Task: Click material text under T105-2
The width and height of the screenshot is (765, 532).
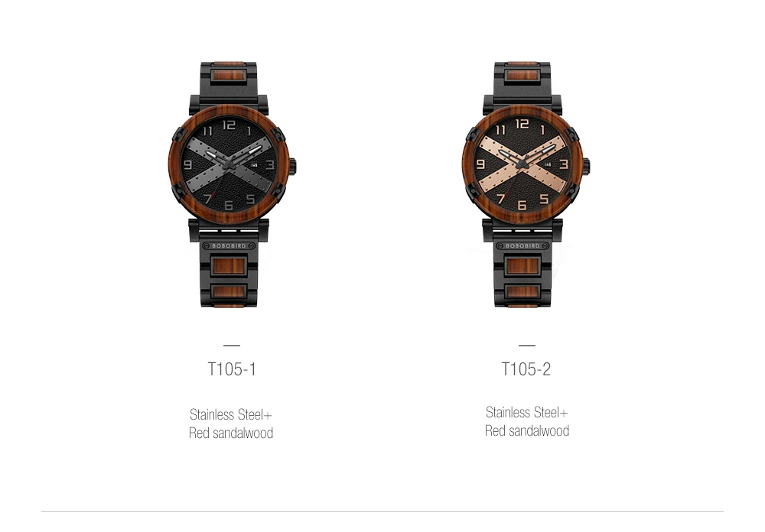Action: 527,421
